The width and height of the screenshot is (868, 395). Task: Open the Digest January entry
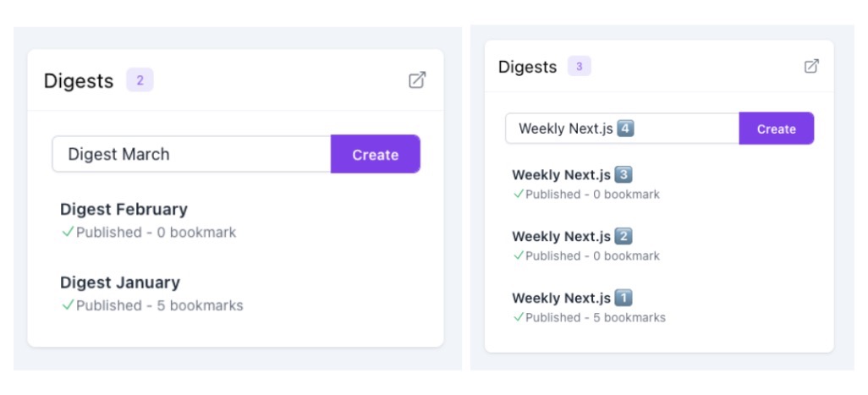[x=119, y=283]
